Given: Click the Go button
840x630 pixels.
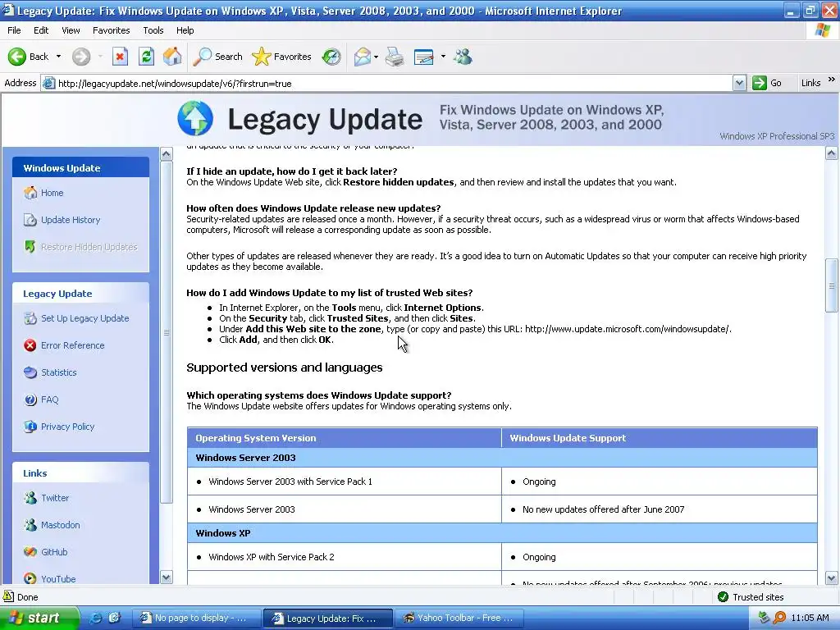Looking at the screenshot, I should 767,83.
